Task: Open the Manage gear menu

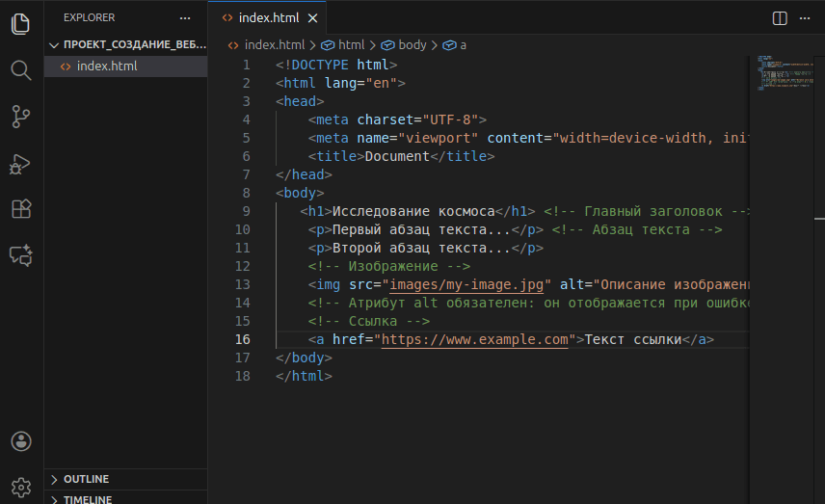Action: click(x=21, y=485)
